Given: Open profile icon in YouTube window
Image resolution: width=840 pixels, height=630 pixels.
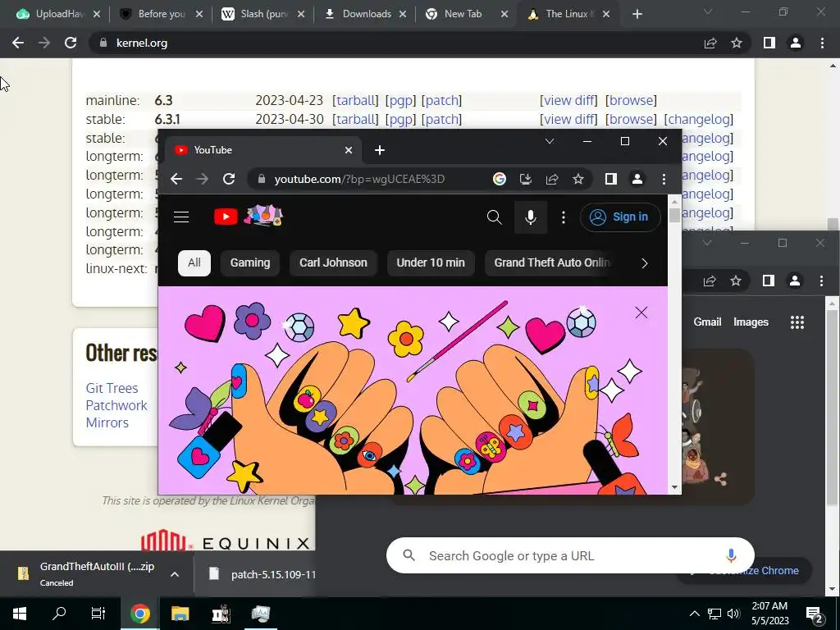Looking at the screenshot, I should (637, 179).
